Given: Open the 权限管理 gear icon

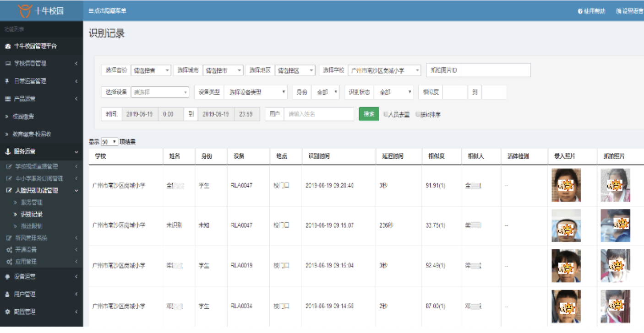Looking at the screenshot, I should point(6,312).
